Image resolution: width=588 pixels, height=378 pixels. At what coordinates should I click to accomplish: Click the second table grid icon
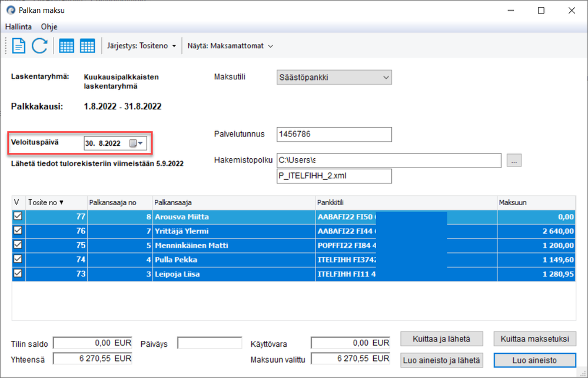pos(87,46)
